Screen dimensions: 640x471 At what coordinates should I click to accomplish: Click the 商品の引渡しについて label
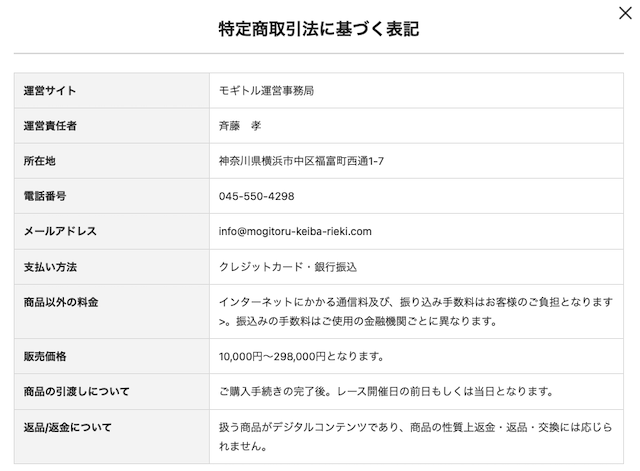click(76, 391)
